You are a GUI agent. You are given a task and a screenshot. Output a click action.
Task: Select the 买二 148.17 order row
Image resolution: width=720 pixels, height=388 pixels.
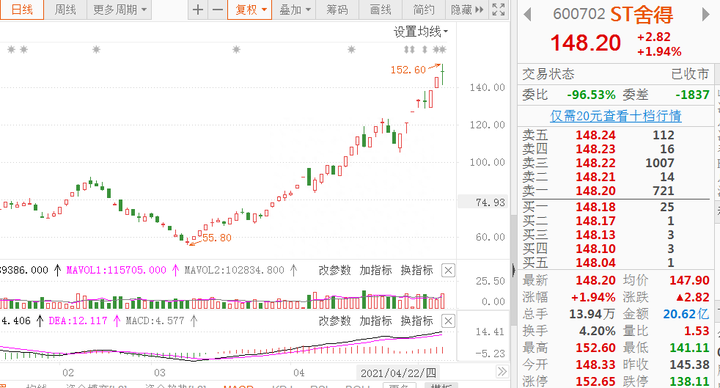point(615,221)
